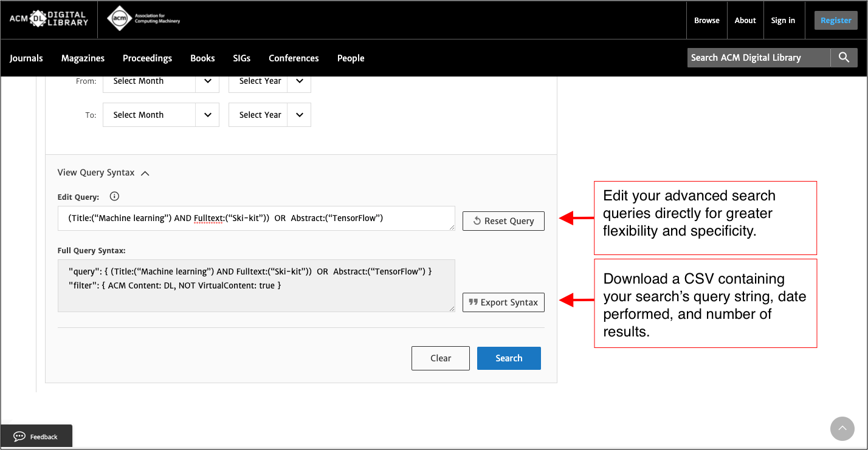This screenshot has height=450, width=868.
Task: Run the query with the Search button
Action: point(509,358)
